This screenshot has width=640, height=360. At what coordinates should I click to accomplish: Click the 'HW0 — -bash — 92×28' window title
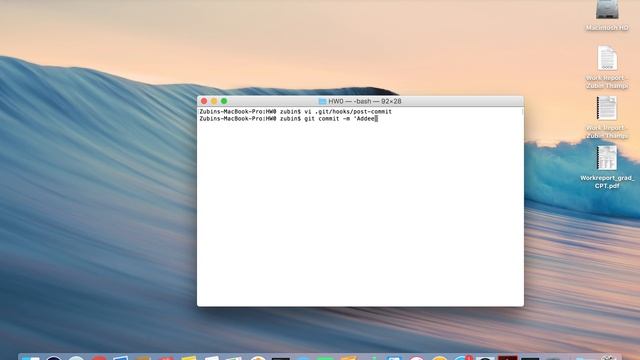pyautogui.click(x=364, y=101)
